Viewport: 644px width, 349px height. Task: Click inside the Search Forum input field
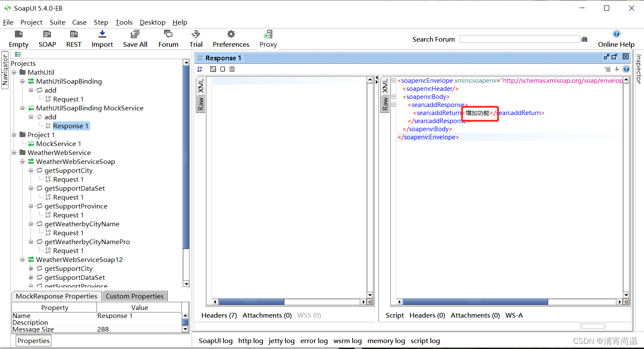(x=519, y=39)
